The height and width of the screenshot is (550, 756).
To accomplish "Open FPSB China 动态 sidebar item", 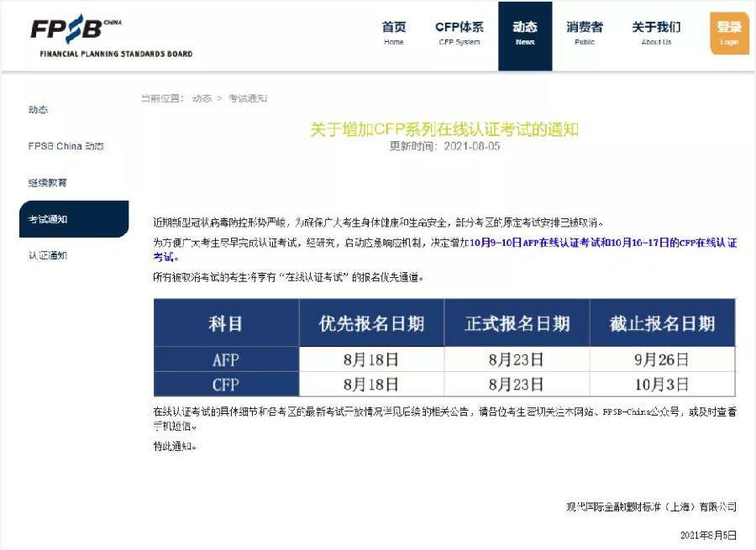I will (x=66, y=146).
